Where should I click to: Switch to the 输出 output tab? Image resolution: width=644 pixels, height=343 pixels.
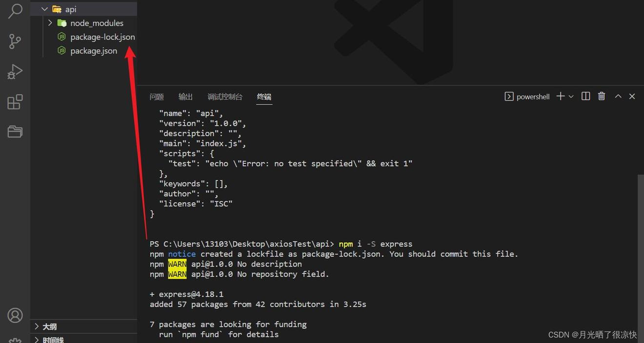185,96
